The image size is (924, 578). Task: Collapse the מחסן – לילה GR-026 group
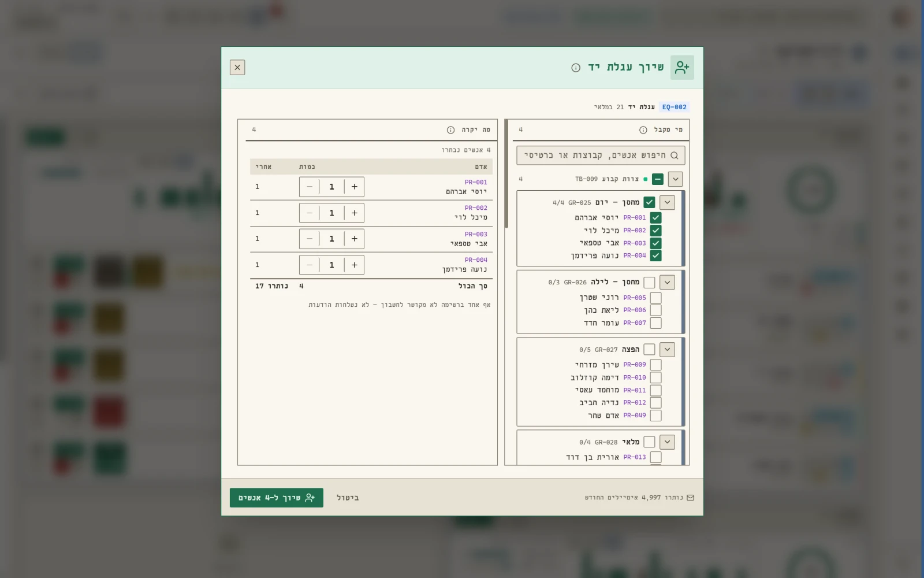coord(667,283)
